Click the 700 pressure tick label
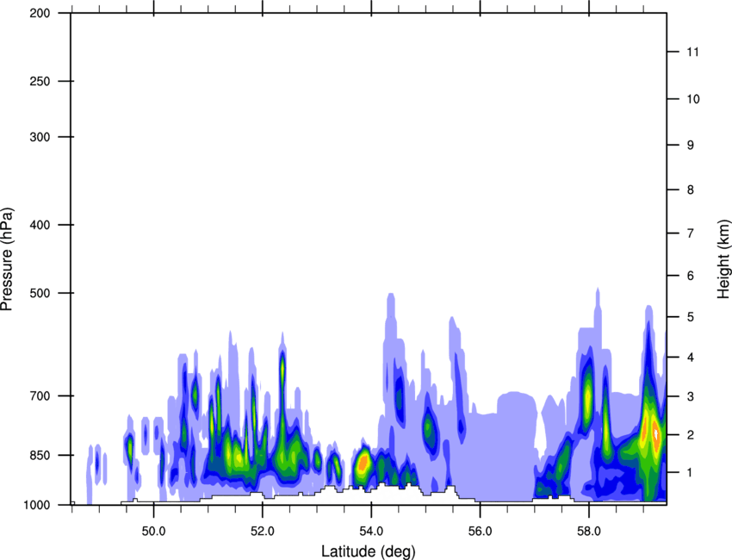Image resolution: width=732 pixels, height=560 pixels. [40, 395]
